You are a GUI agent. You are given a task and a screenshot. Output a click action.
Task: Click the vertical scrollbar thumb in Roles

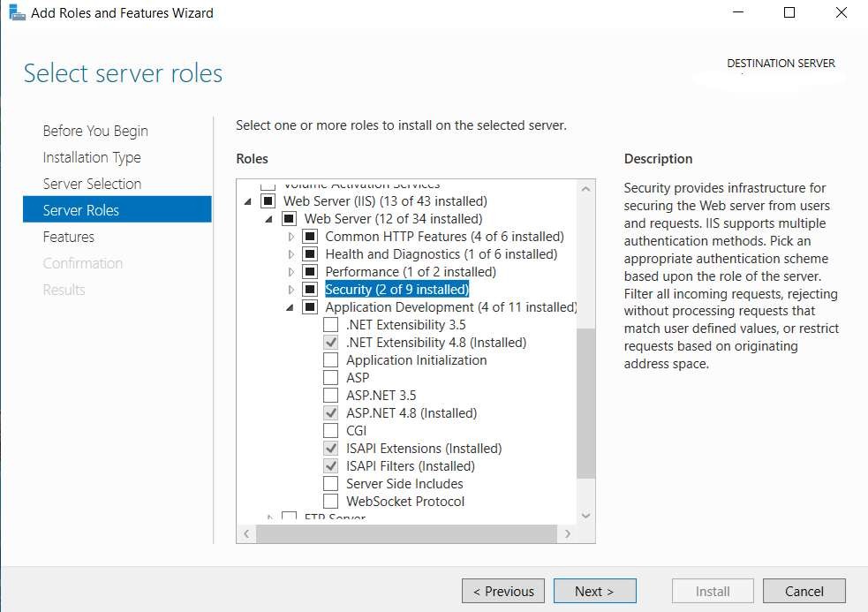click(586, 402)
